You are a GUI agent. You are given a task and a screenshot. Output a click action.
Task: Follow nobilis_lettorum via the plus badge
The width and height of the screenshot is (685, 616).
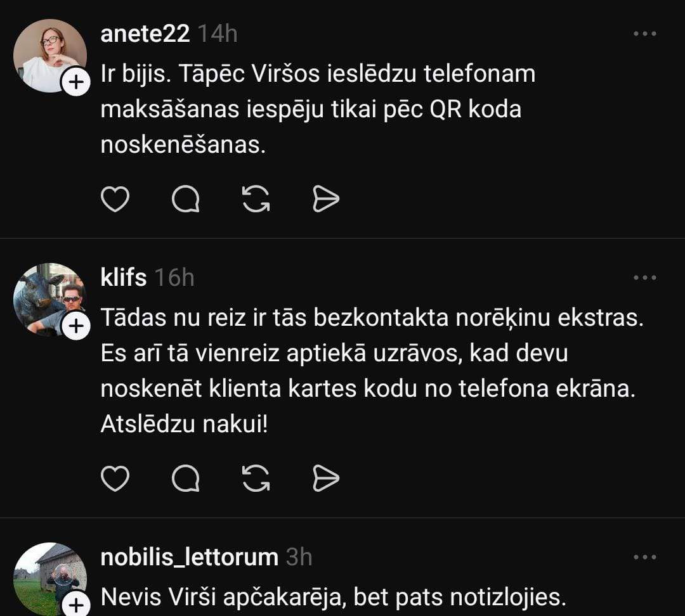coord(75,605)
